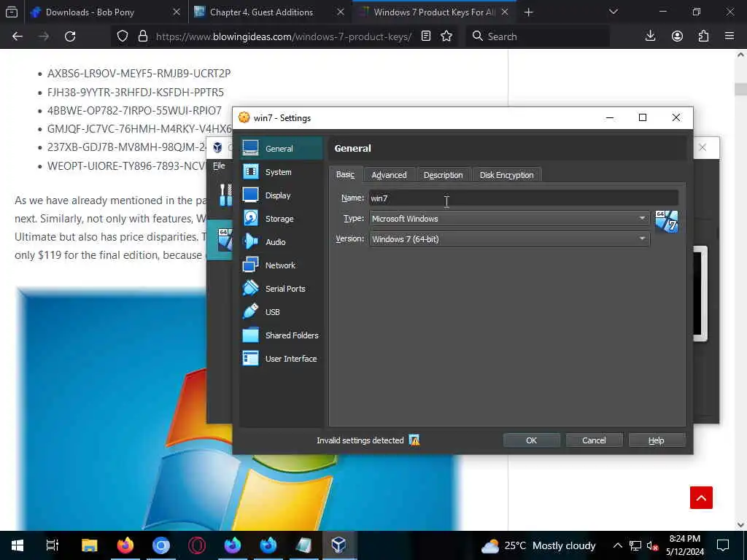Switch to the Advanced tab
The image size is (747, 560).
(389, 175)
